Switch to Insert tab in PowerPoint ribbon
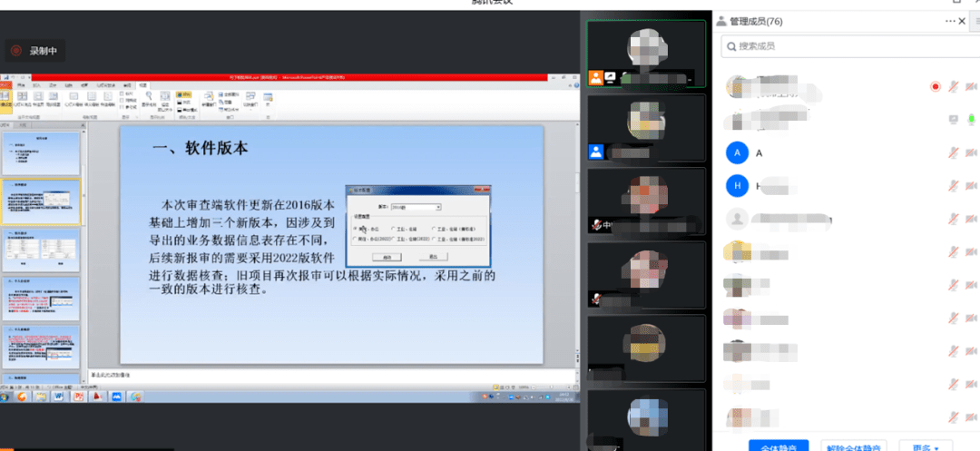Screen dimensions: 980x451 pyautogui.click(x=37, y=85)
